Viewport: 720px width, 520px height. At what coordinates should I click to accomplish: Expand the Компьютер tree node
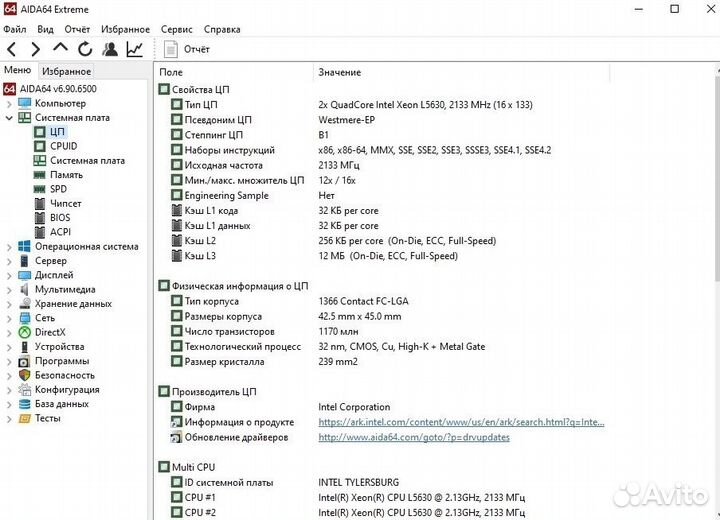pos(9,103)
